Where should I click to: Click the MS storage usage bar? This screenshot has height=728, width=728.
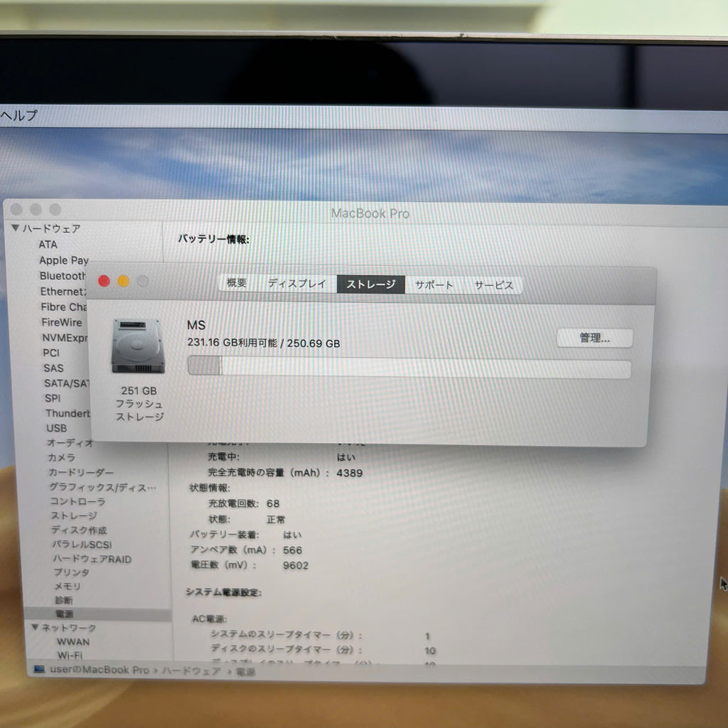click(x=409, y=368)
